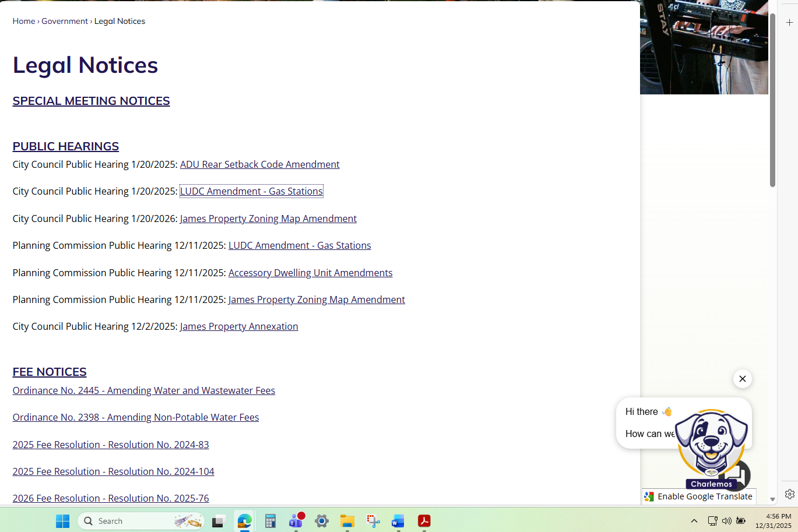Go to Home in the breadcrumb
Screen dimensions: 798x532
pyautogui.click(x=24, y=21)
